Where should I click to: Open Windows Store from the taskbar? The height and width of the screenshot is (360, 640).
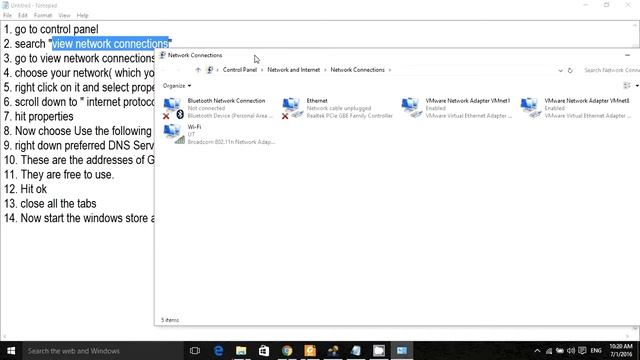tap(264, 351)
